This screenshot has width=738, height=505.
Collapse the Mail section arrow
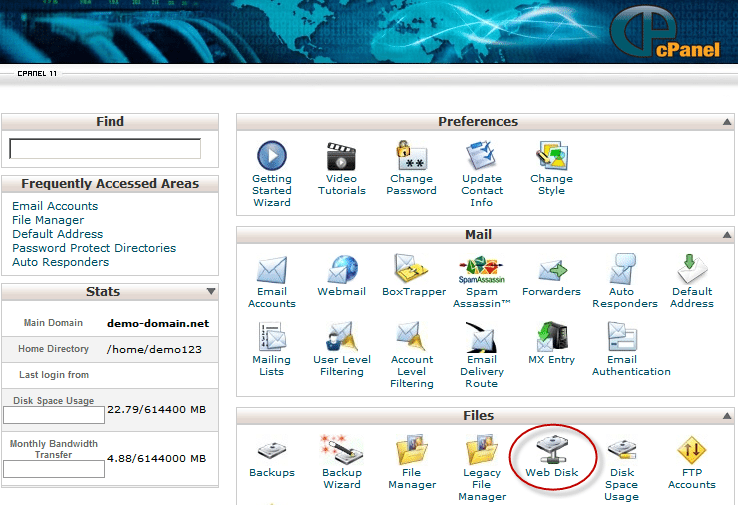(x=727, y=234)
